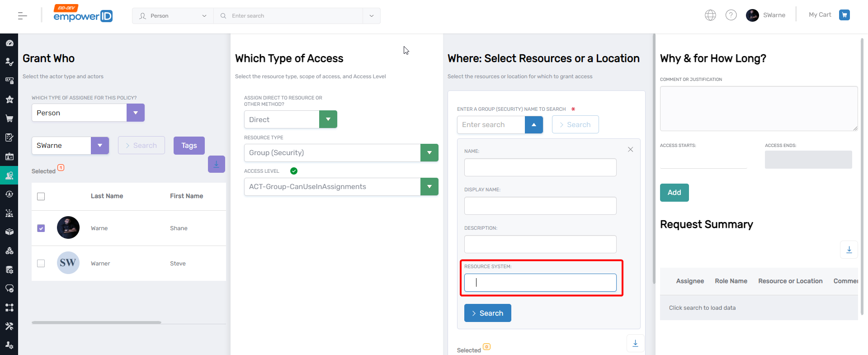Click the Resource System input field
Screen dimensions: 868x355
(x=540, y=283)
